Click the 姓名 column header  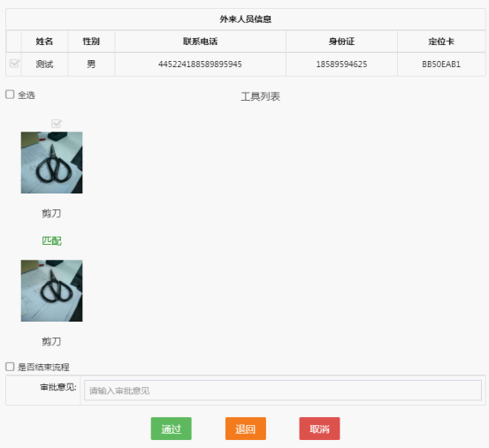44,42
